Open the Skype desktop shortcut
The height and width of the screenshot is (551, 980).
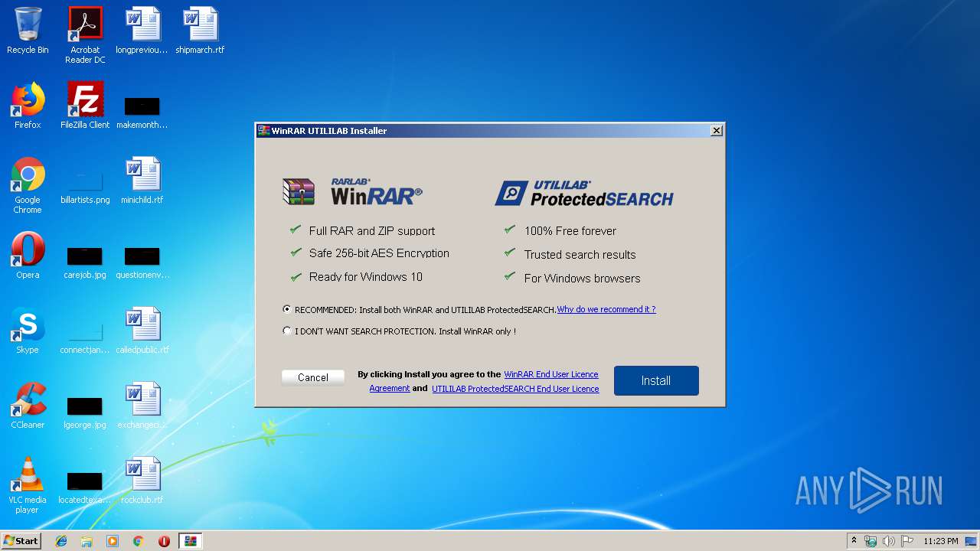pyautogui.click(x=28, y=331)
